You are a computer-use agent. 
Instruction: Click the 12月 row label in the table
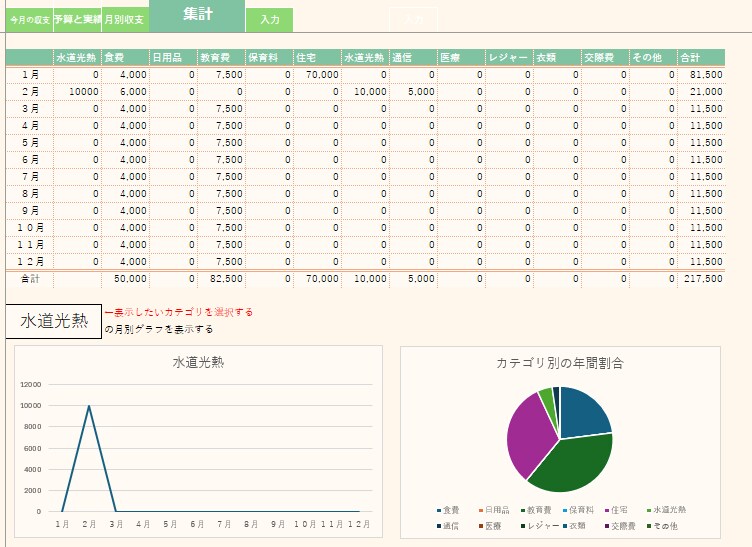coord(30,262)
